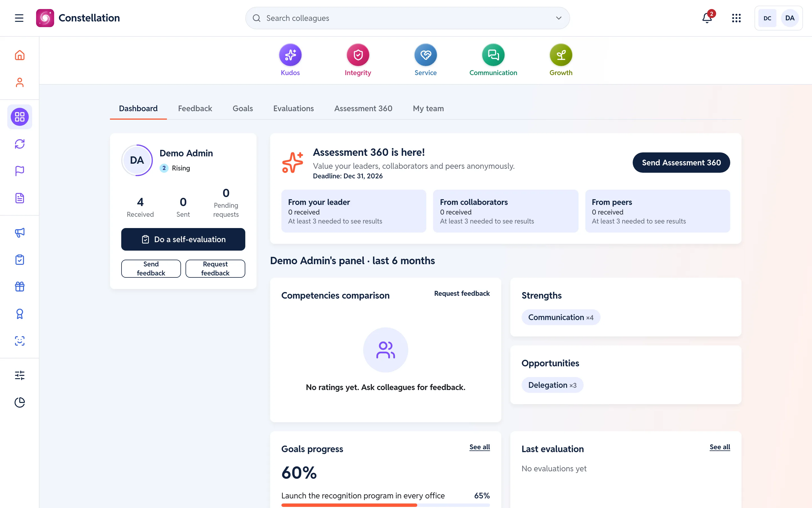The image size is (812, 508).
Task: Open the apps grid launcher
Action: [736, 18]
